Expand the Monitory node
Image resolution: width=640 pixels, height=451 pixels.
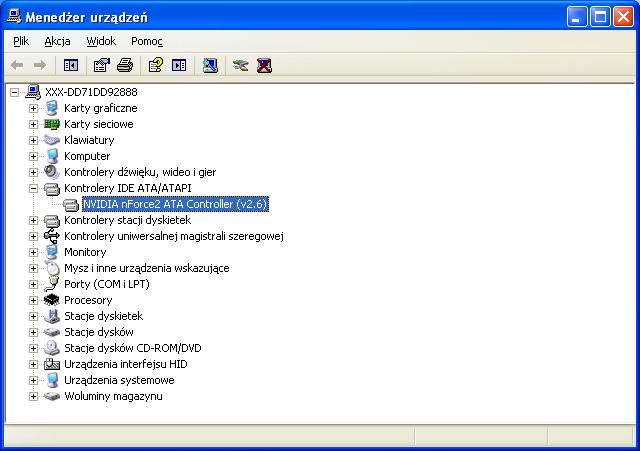33,252
